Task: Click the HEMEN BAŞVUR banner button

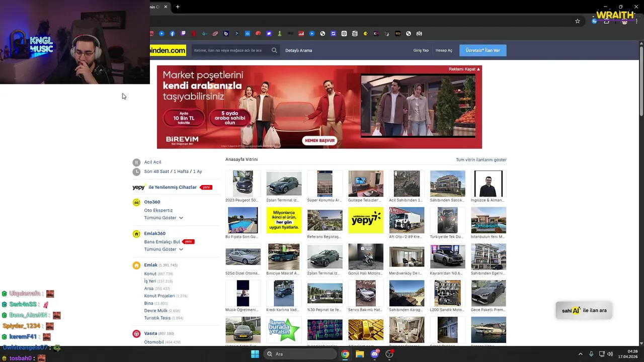Action: click(x=319, y=141)
